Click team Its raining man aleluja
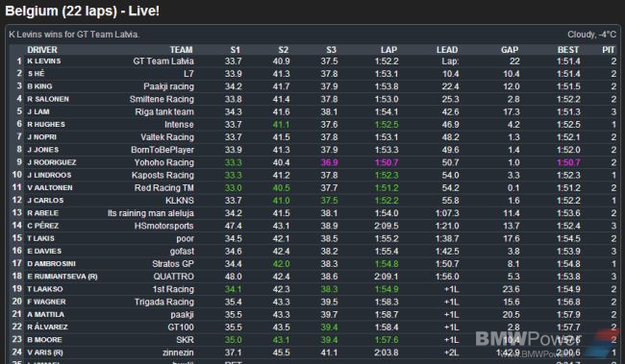 151,213
